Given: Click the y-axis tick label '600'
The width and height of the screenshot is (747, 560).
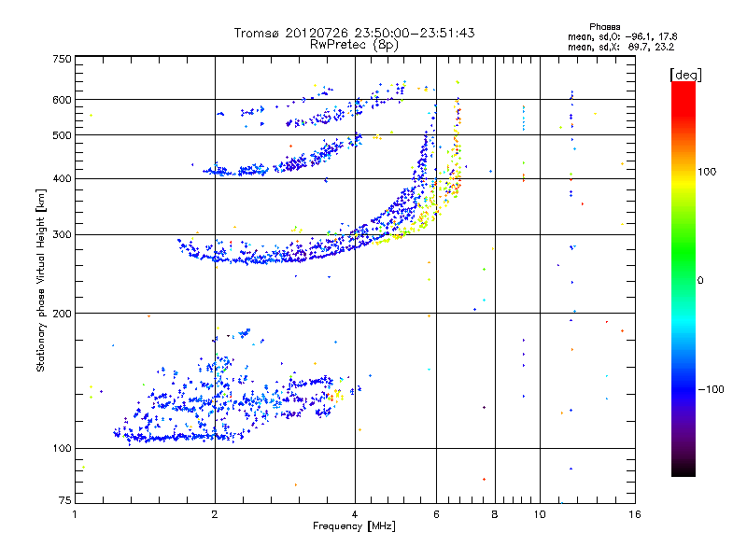Looking at the screenshot, I should 62,100.
